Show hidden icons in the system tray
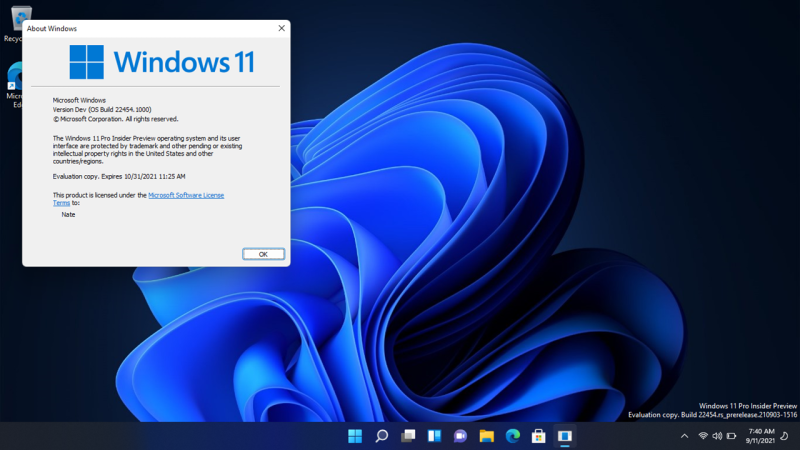This screenshot has height=450, width=800. tap(685, 436)
